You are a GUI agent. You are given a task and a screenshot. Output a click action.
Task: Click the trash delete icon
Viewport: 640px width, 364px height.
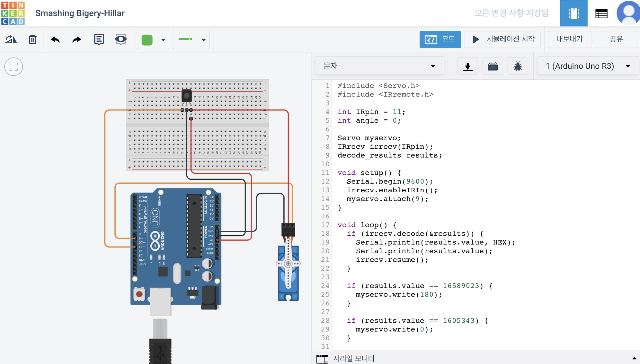click(x=32, y=39)
